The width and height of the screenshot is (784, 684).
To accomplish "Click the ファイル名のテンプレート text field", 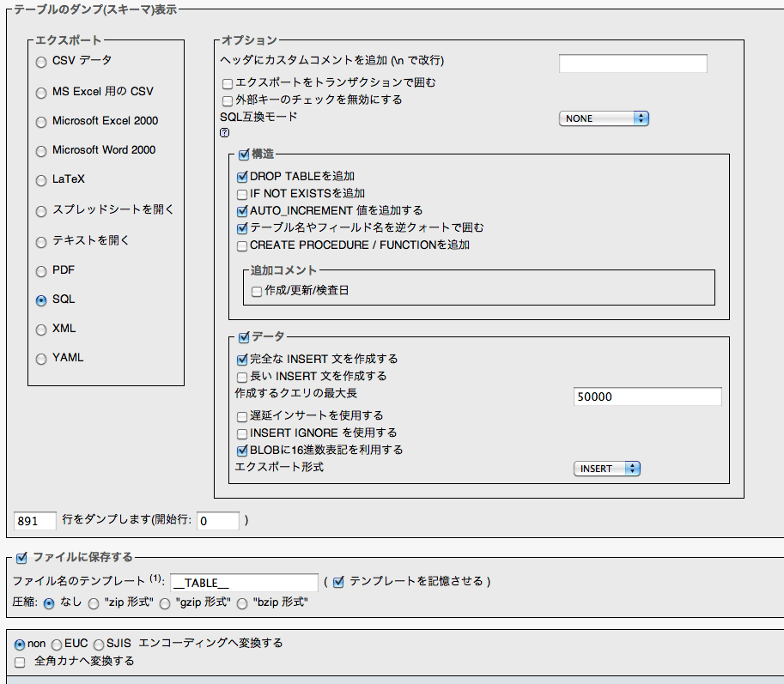I will tap(244, 583).
